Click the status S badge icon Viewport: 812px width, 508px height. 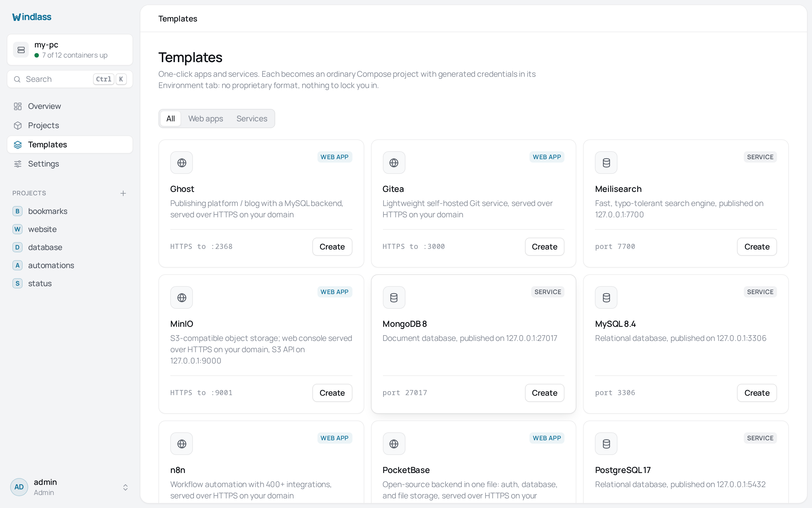[x=17, y=284]
